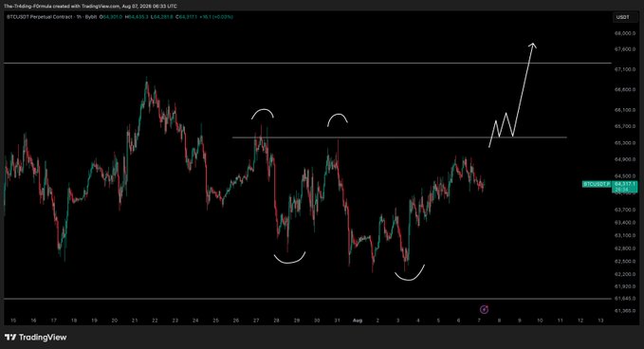644x349 pixels.
Task: Click the 61,920.0 price axis label
Action: (625, 286)
